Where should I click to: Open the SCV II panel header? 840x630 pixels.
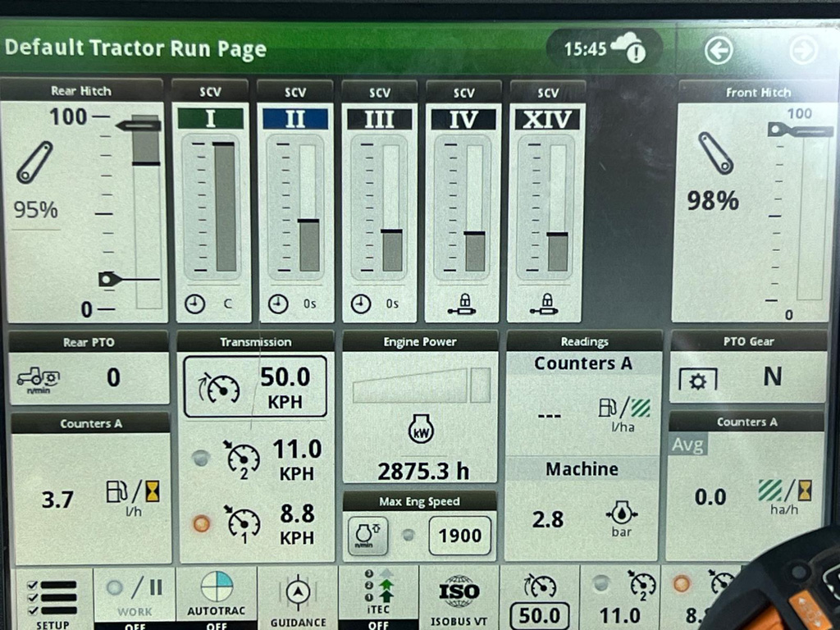coord(294,93)
